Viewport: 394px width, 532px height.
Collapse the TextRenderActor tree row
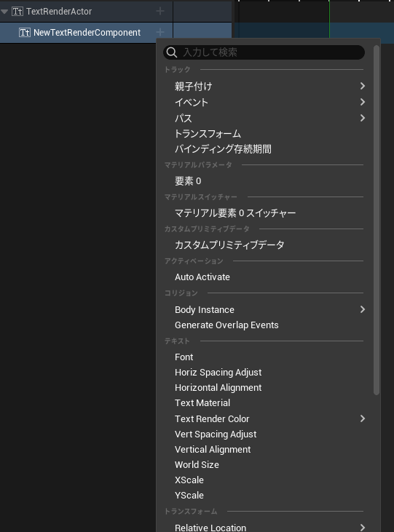coord(4,12)
